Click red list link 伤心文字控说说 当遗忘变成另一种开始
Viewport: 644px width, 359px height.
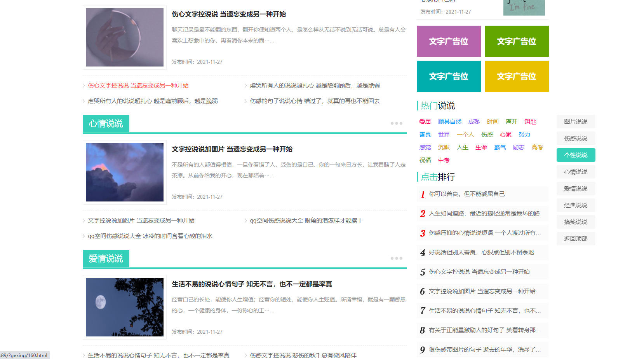pos(138,85)
